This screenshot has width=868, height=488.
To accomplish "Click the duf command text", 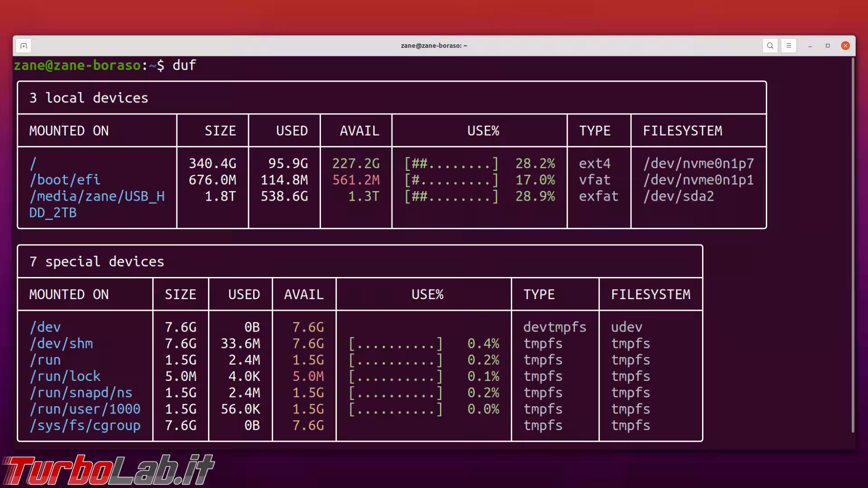I will [x=184, y=65].
